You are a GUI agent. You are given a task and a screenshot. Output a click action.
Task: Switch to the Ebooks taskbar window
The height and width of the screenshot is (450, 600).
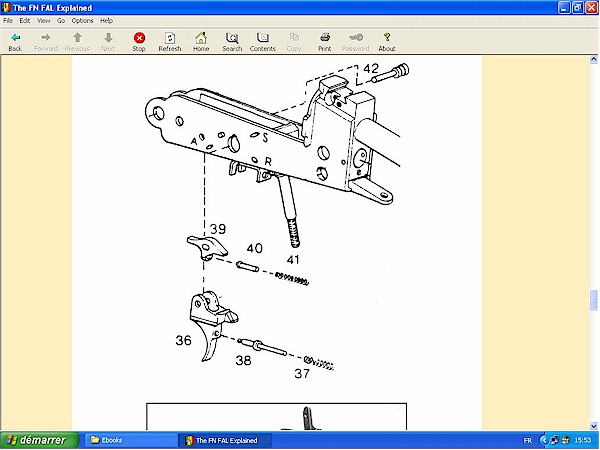click(130, 440)
